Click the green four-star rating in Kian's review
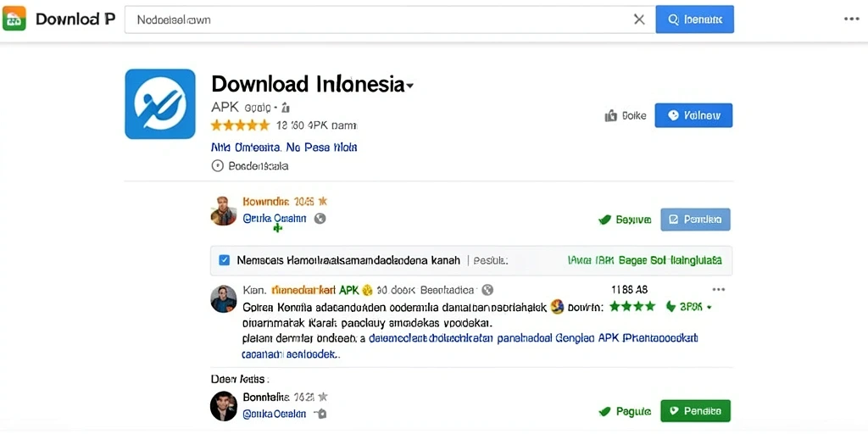This screenshot has height=434, width=868. (632, 306)
